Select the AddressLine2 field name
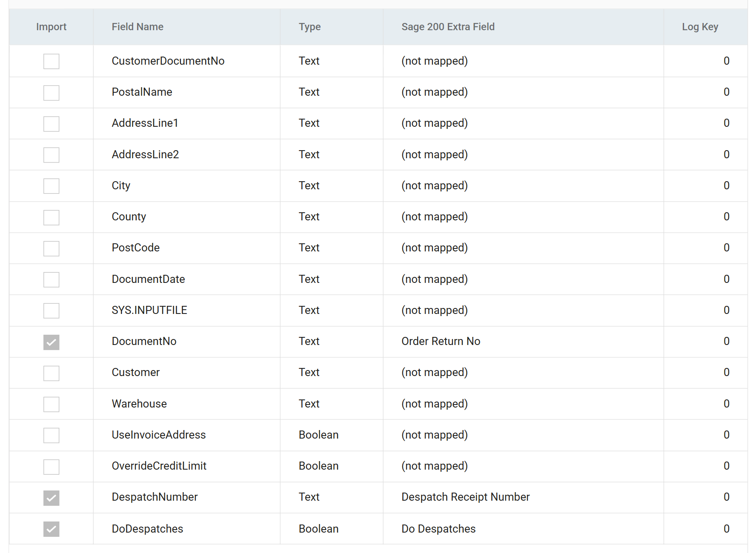 (145, 154)
